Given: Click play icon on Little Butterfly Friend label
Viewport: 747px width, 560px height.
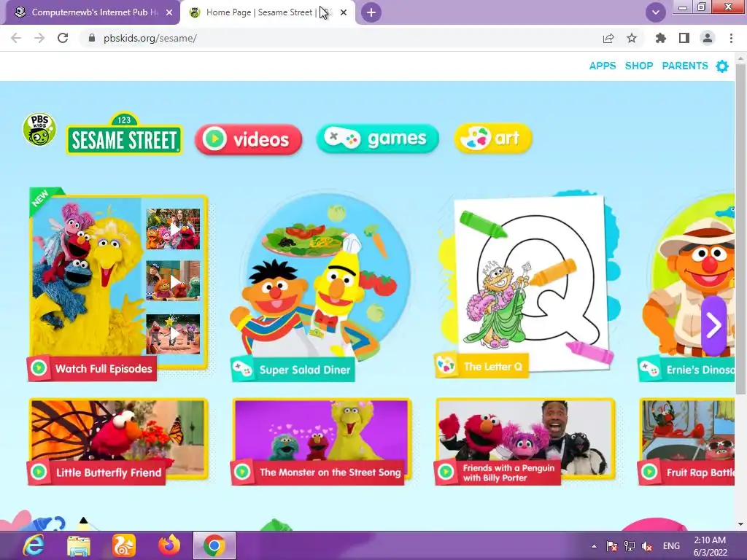Looking at the screenshot, I should pyautogui.click(x=39, y=472).
